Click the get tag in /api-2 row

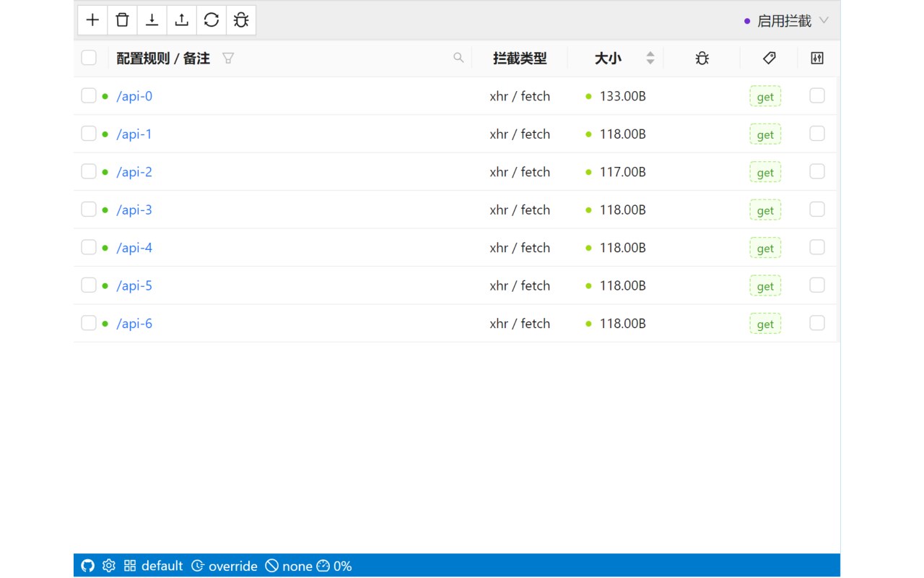pos(765,173)
